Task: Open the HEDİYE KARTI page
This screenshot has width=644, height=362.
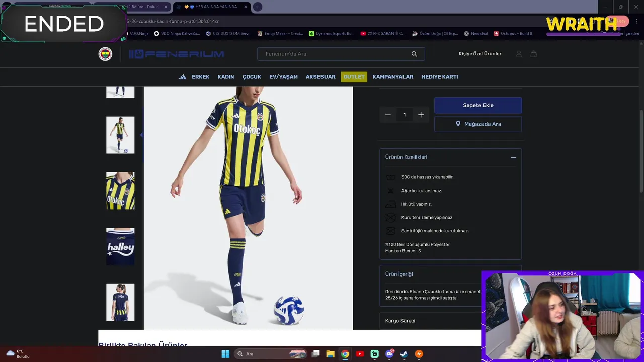Action: point(440,77)
